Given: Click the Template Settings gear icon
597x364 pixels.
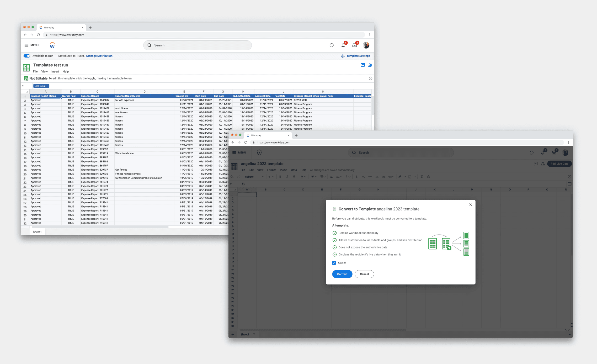Looking at the screenshot, I should (x=343, y=56).
